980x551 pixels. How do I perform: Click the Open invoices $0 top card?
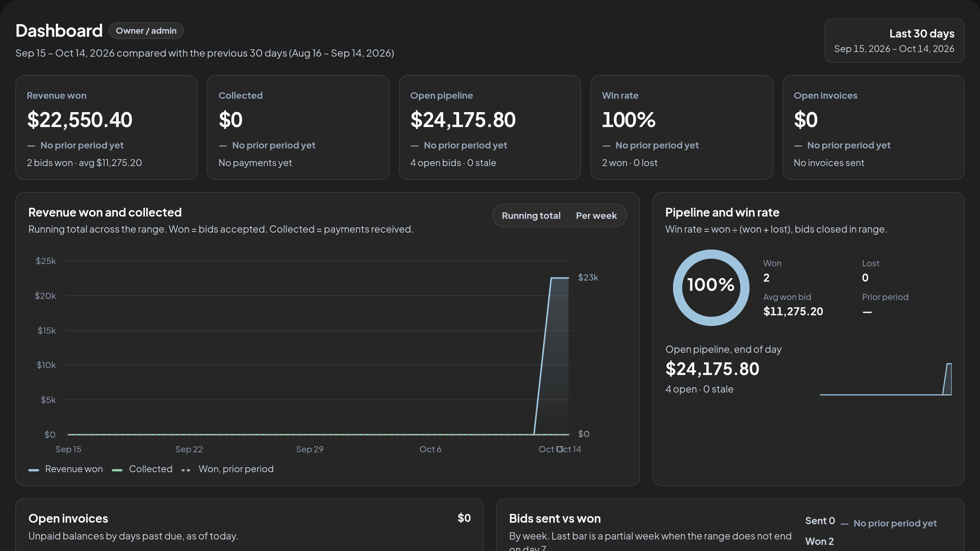[x=873, y=127]
